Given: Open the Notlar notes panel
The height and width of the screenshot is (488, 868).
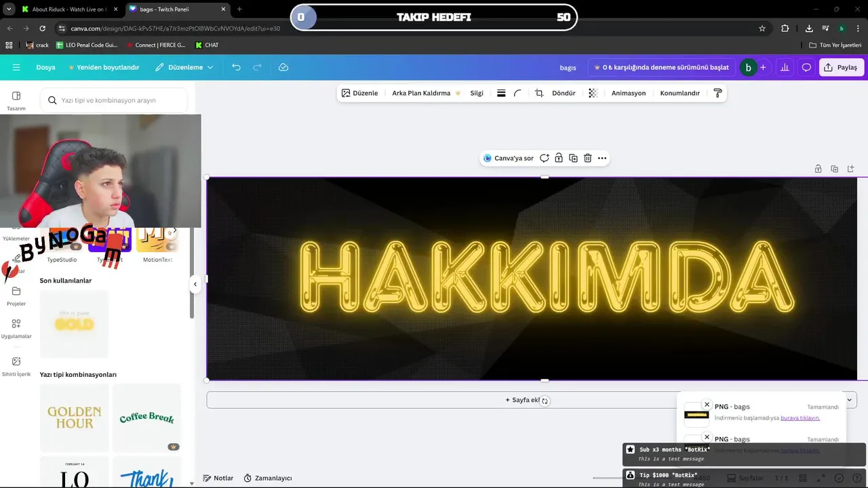Looking at the screenshot, I should [x=218, y=478].
